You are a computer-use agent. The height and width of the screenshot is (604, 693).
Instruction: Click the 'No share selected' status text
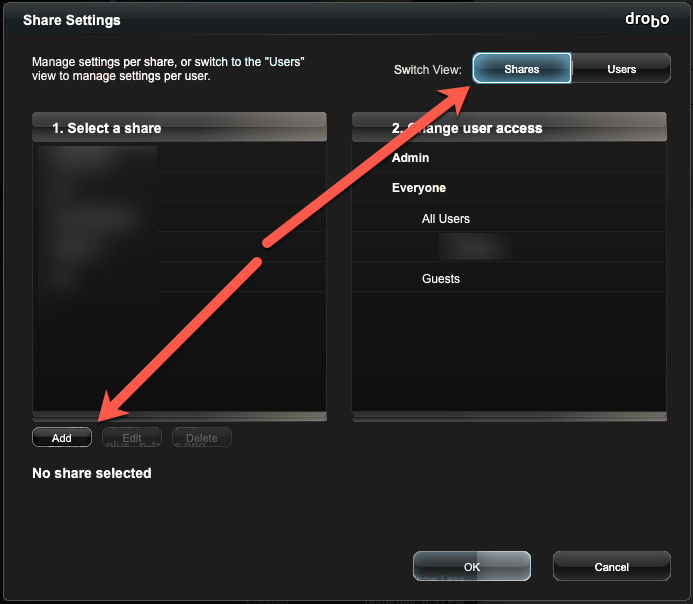coord(92,473)
